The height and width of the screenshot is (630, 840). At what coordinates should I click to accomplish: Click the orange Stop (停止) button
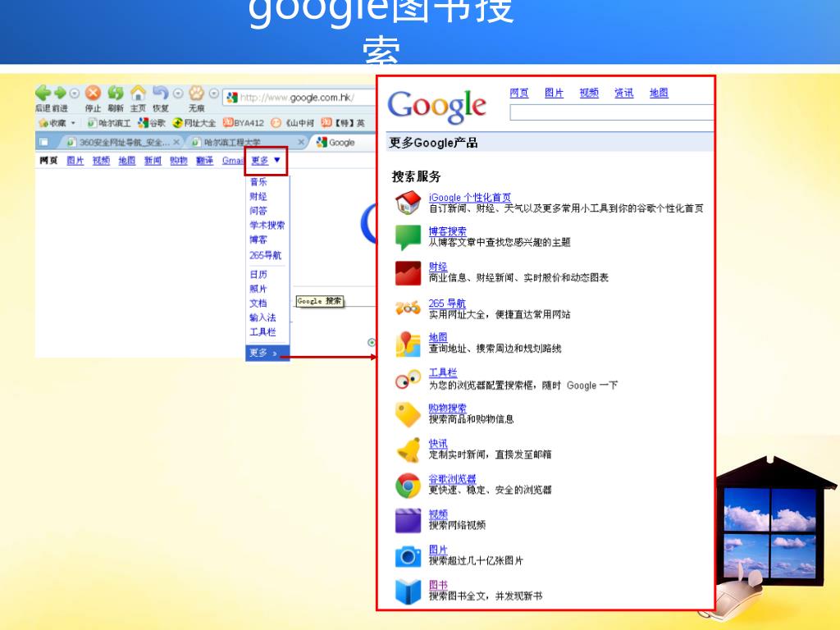pos(94,94)
